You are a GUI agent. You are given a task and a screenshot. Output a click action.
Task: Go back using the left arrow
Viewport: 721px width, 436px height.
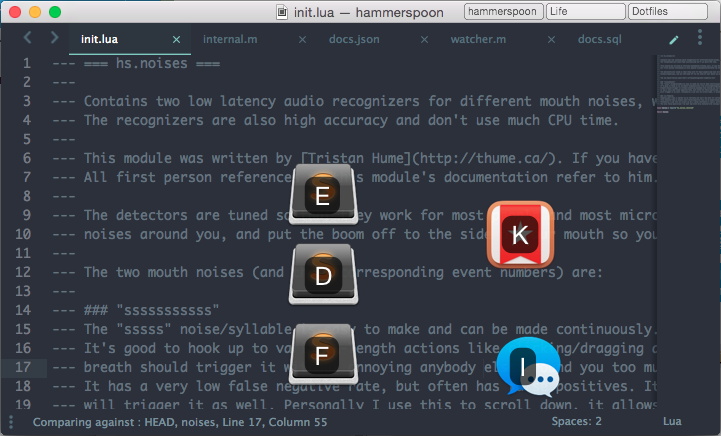[x=28, y=38]
